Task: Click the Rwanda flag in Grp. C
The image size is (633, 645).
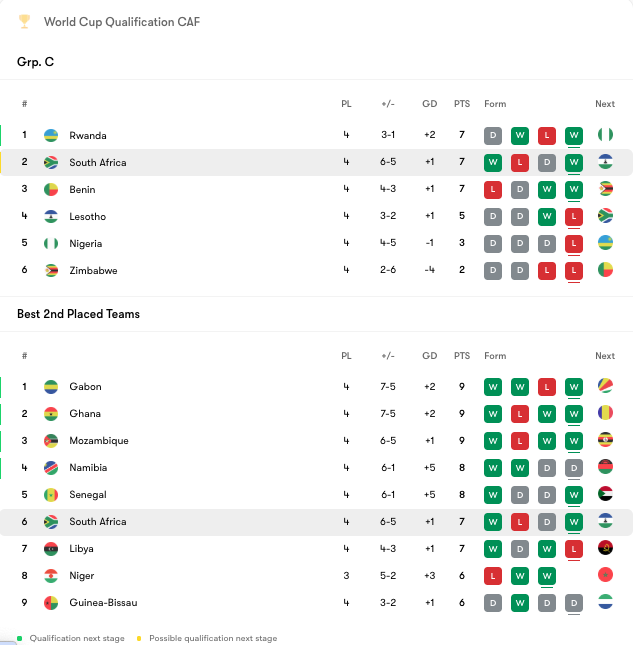Action: tap(51, 136)
